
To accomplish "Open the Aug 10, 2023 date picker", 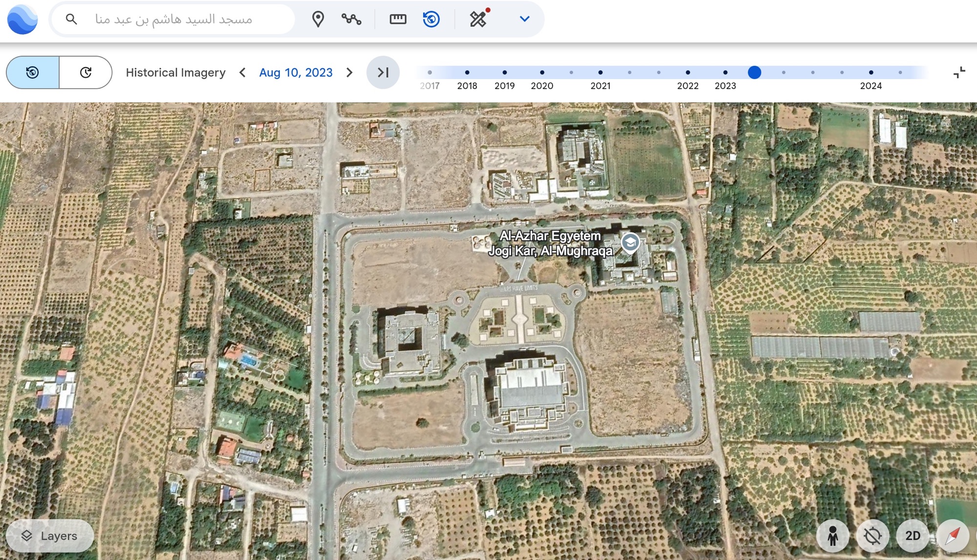I will coord(296,73).
